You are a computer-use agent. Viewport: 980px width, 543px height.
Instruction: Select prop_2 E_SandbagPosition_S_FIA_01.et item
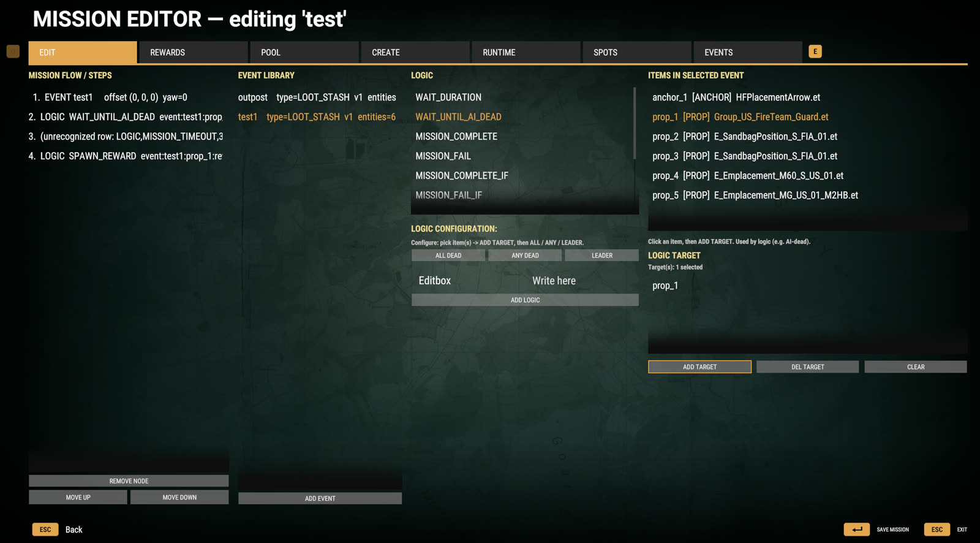(x=807, y=137)
